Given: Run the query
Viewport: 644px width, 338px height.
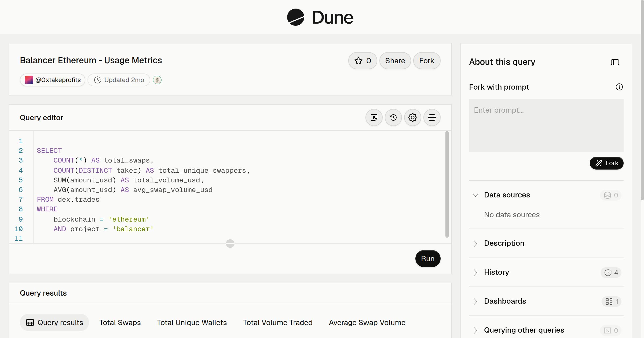Looking at the screenshot, I should pyautogui.click(x=428, y=259).
